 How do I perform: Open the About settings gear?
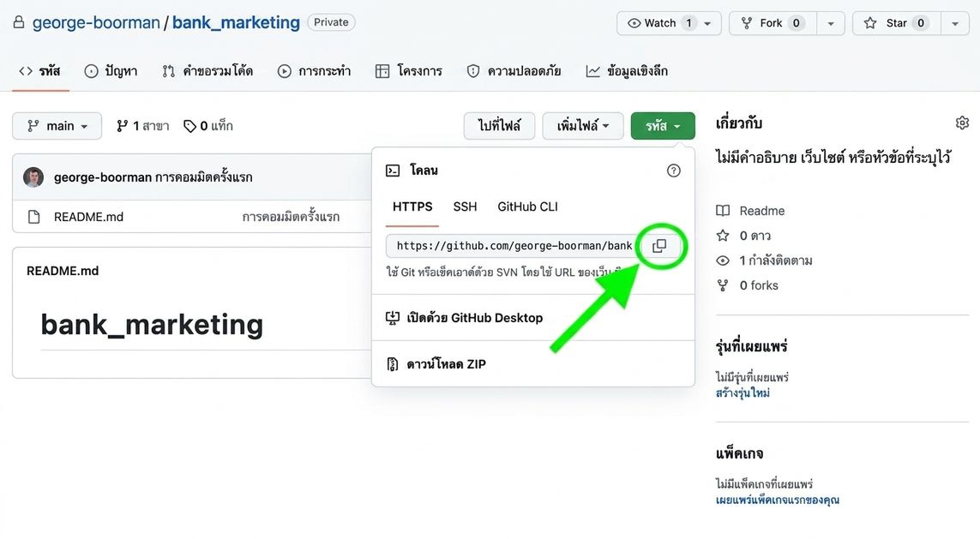(x=962, y=123)
